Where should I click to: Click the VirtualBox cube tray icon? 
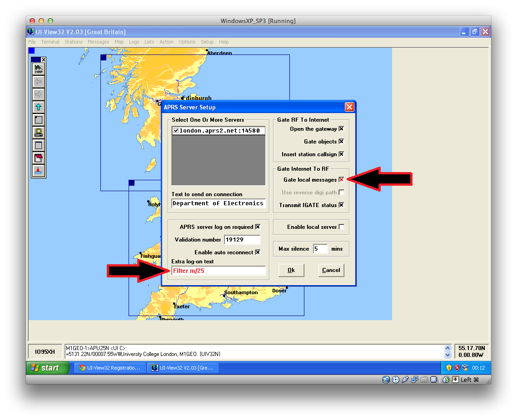tap(465, 368)
